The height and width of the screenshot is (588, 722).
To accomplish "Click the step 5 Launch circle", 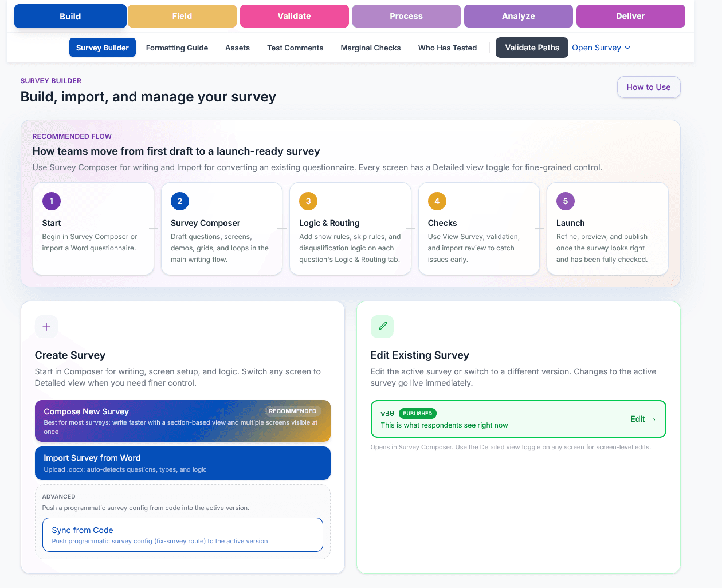I will [566, 201].
